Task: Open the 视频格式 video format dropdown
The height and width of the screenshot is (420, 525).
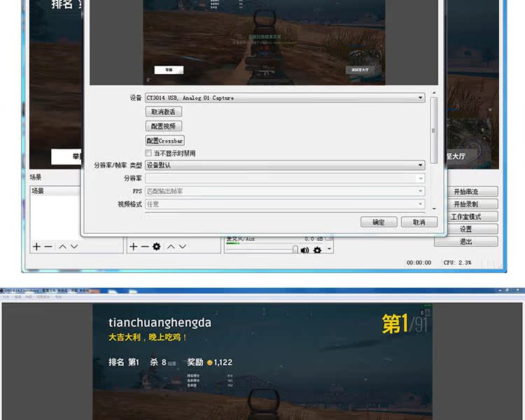Action: [x=286, y=204]
